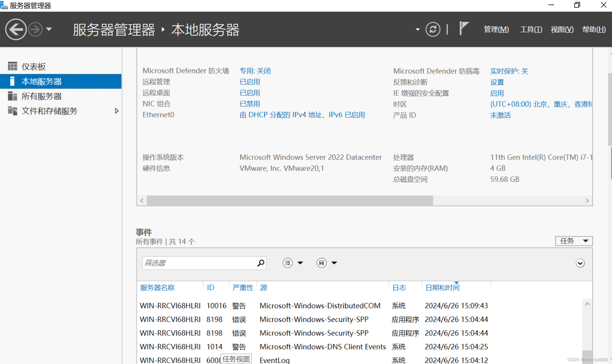Open the dropdown arrow left of refresh icon
612x364 pixels.
(x=418, y=29)
